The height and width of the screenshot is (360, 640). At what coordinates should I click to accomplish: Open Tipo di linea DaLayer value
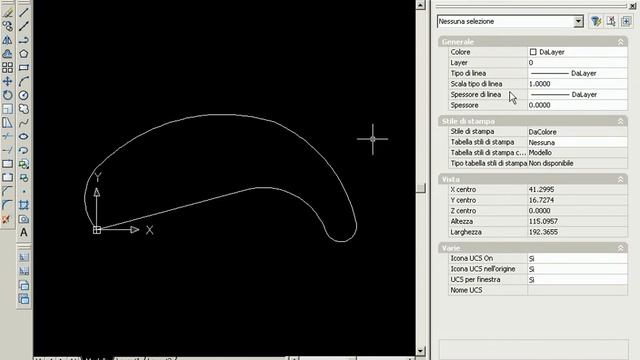point(578,73)
